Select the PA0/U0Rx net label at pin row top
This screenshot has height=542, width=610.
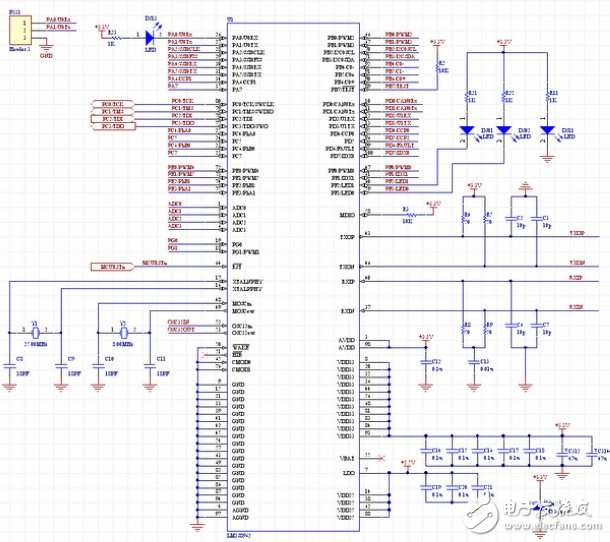point(181,35)
